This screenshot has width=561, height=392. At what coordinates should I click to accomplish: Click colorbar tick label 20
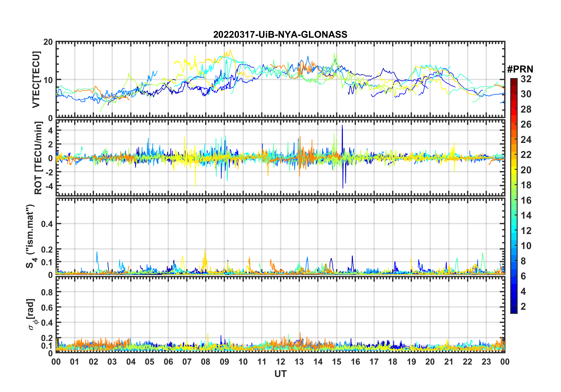(526, 170)
